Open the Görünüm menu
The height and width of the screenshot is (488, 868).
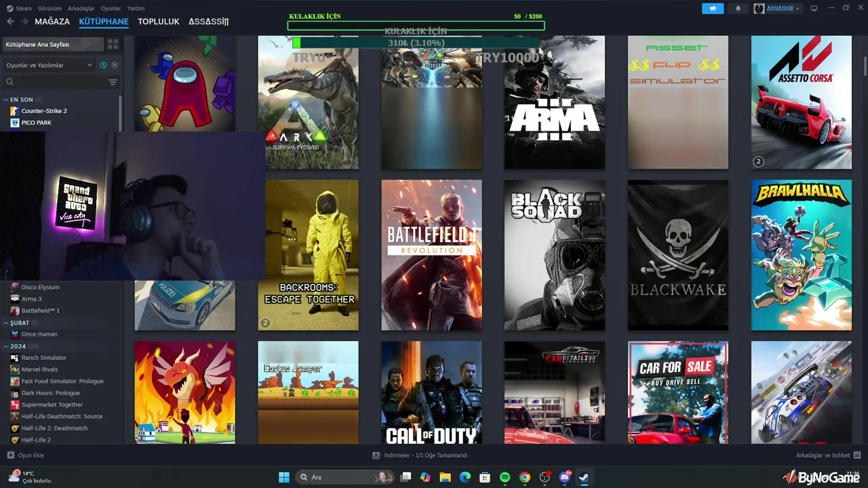[x=50, y=8]
